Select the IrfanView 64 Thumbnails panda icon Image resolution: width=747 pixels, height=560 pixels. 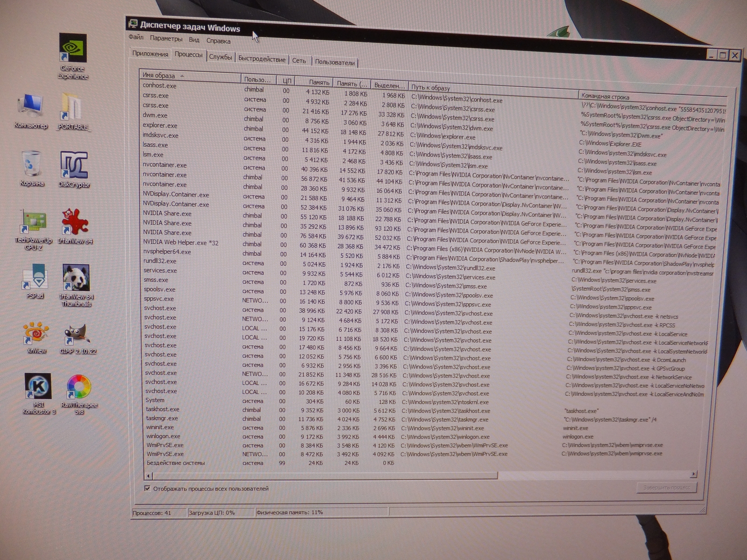77,285
